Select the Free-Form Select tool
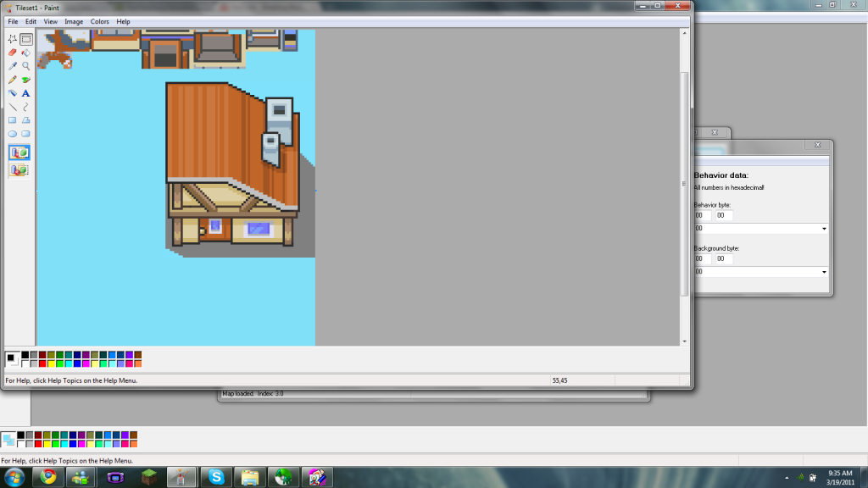 click(x=13, y=39)
